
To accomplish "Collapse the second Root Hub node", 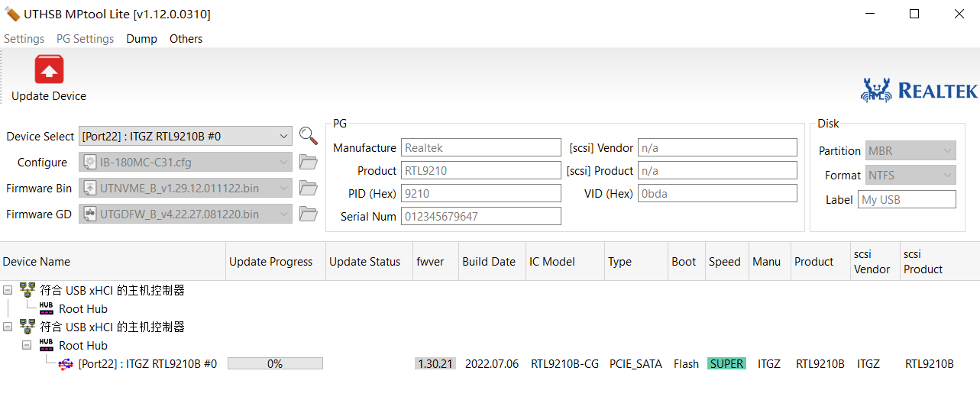I will point(27,345).
